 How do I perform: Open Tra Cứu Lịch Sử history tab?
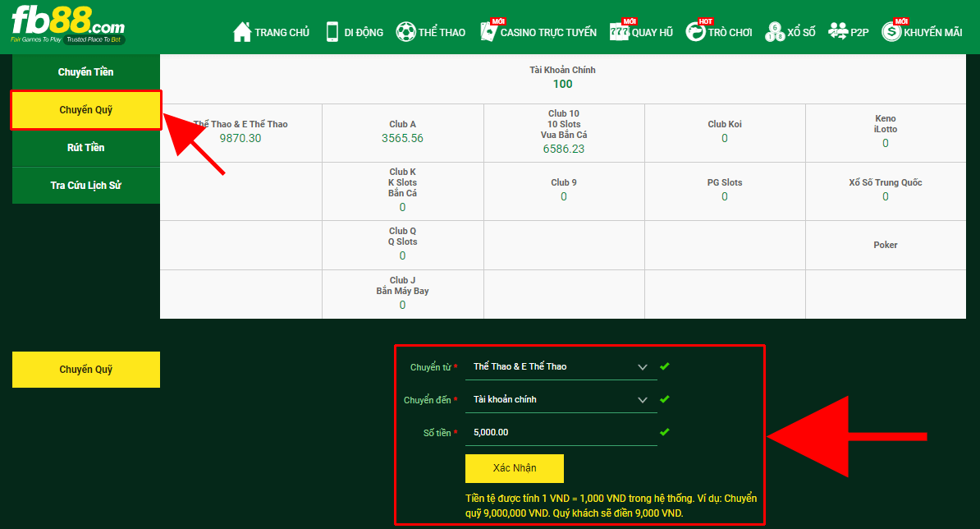click(x=86, y=186)
